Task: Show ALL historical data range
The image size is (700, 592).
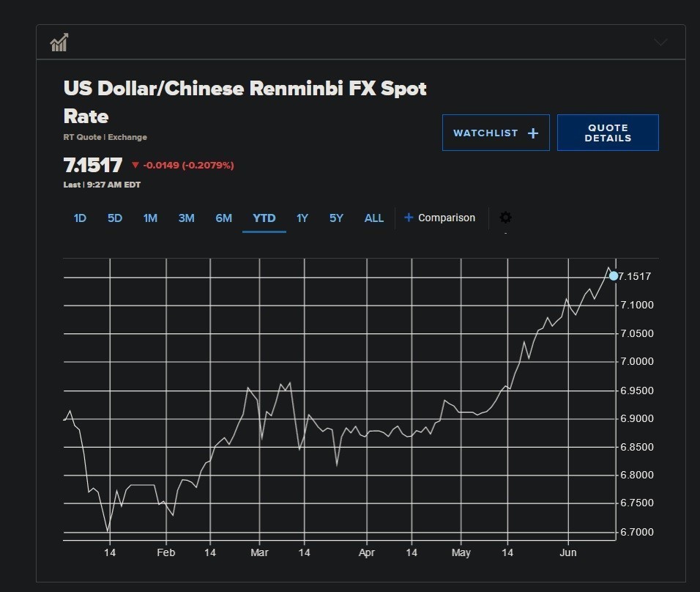Action: click(373, 218)
